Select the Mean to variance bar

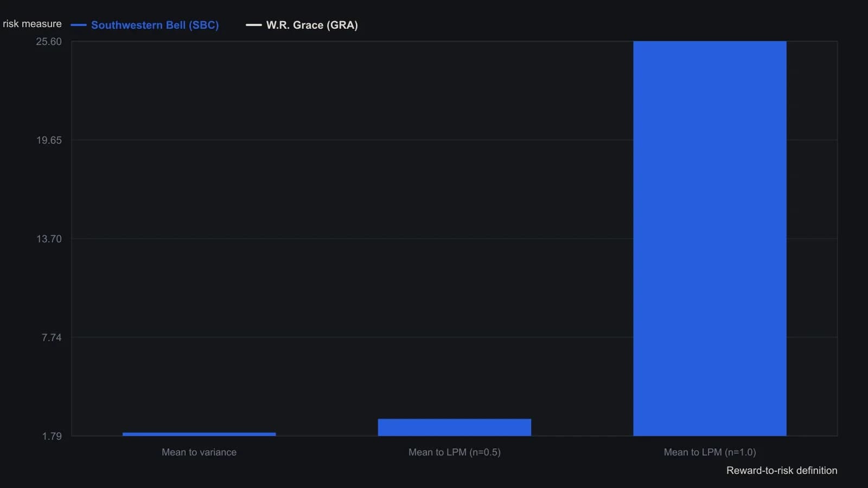[199, 434]
